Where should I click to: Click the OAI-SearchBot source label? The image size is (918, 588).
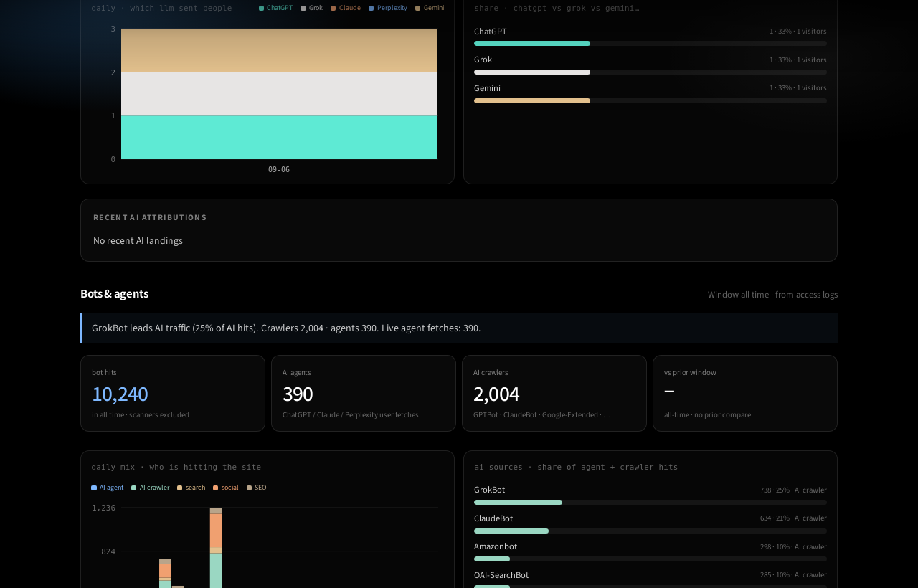pos(501,575)
